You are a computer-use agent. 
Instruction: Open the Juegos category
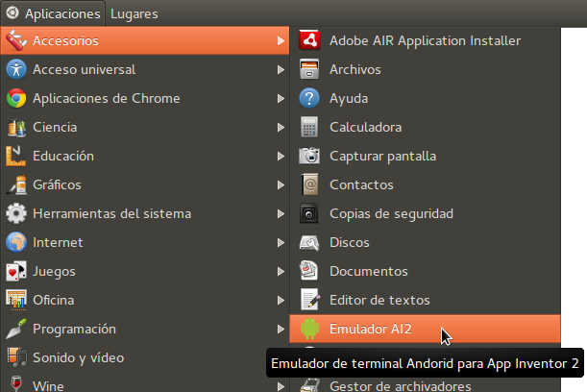click(x=145, y=271)
